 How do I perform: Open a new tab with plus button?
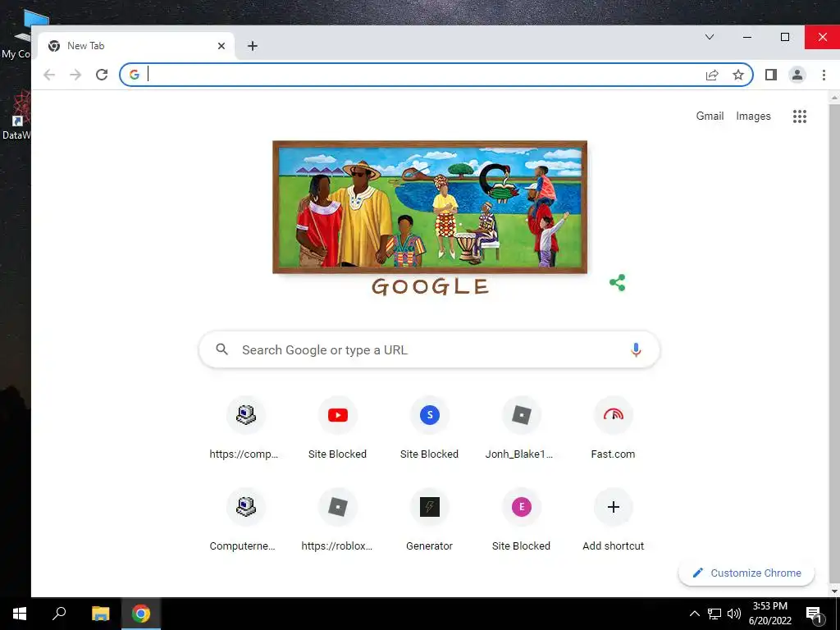pyautogui.click(x=253, y=46)
